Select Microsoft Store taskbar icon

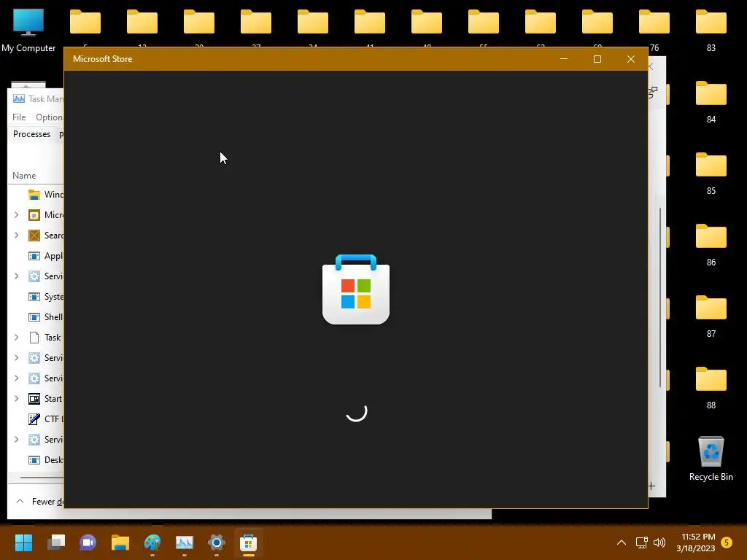pyautogui.click(x=248, y=542)
